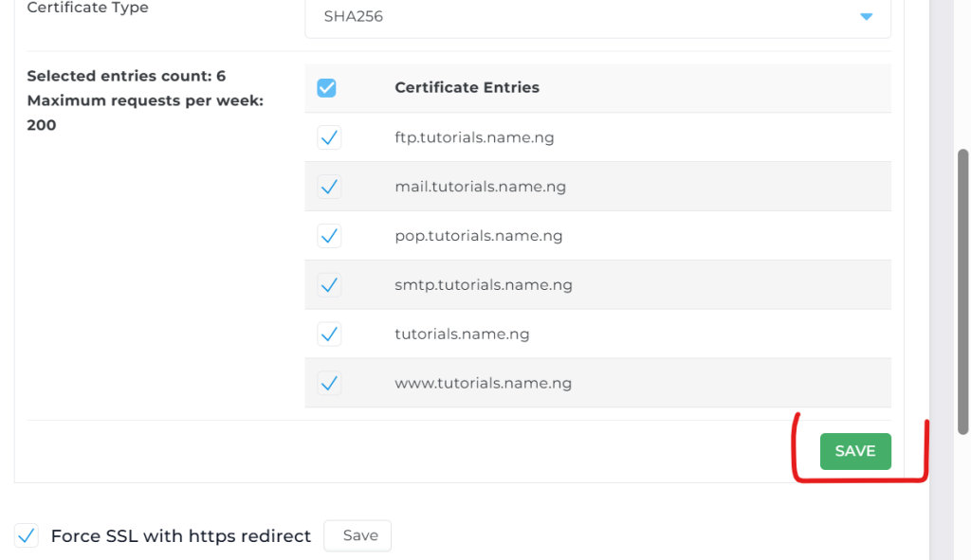Image resolution: width=971 pixels, height=560 pixels.
Task: Uncheck the ftp.tutorials.name.ng checkbox
Action: tap(329, 137)
